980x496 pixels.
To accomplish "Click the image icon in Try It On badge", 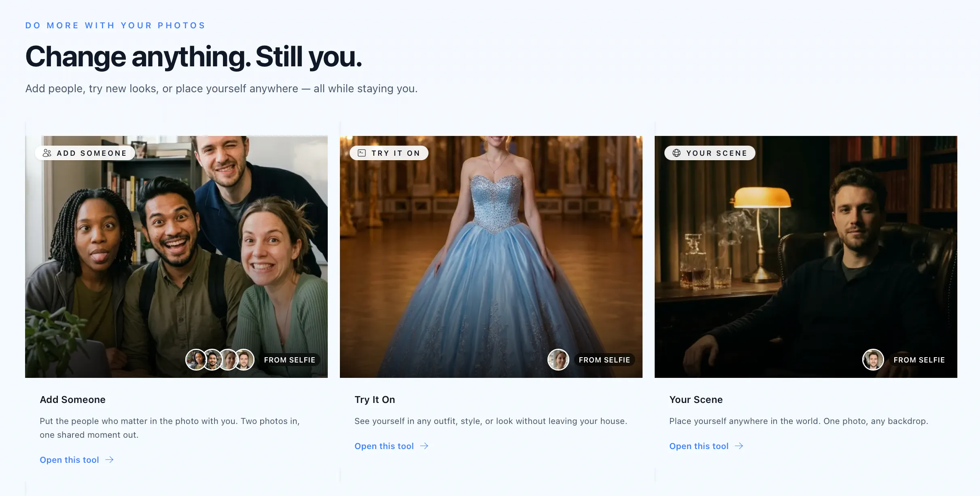I will [362, 153].
